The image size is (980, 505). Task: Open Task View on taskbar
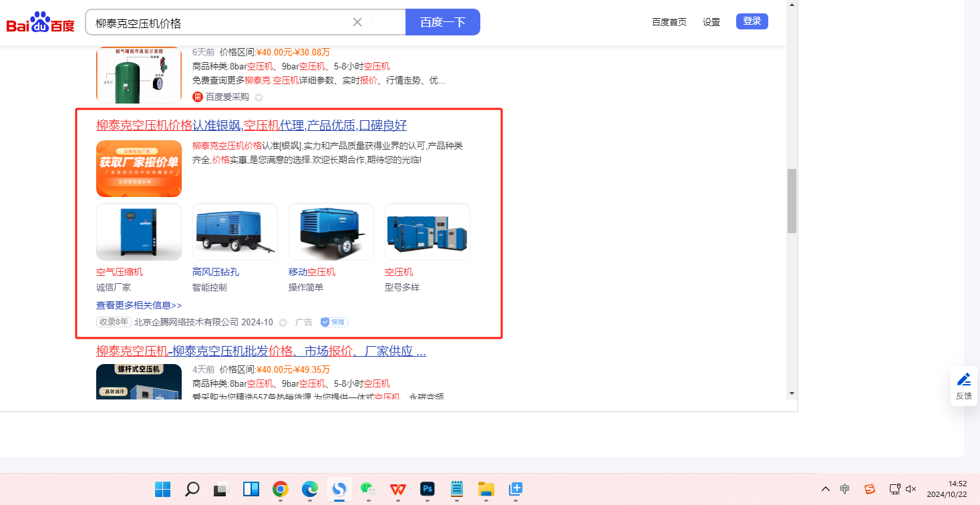221,489
